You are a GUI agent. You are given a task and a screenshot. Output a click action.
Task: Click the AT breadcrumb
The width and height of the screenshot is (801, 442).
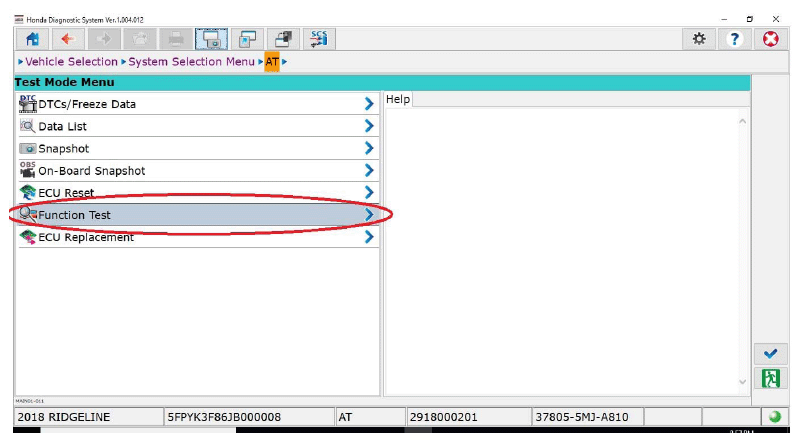tap(272, 62)
